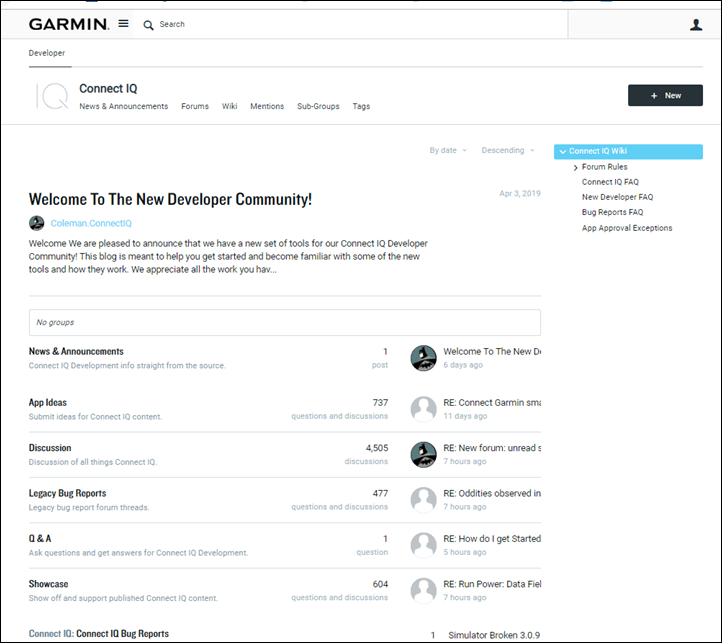This screenshot has height=643, width=722.
Task: Open New Developer FAQ wiki page
Action: pyautogui.click(x=617, y=197)
